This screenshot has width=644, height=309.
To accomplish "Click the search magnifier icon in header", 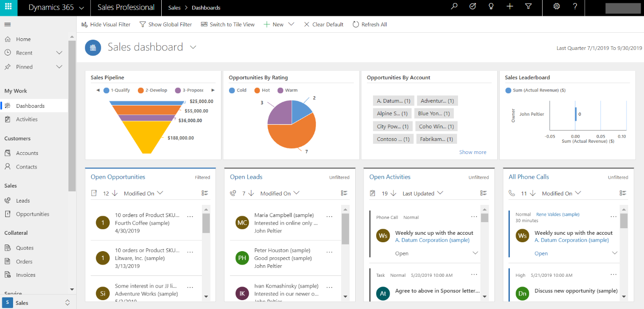I will [454, 7].
